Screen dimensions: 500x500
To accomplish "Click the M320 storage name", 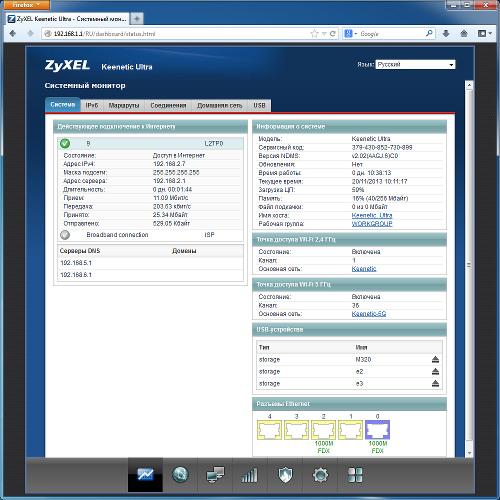I will (x=363, y=359).
